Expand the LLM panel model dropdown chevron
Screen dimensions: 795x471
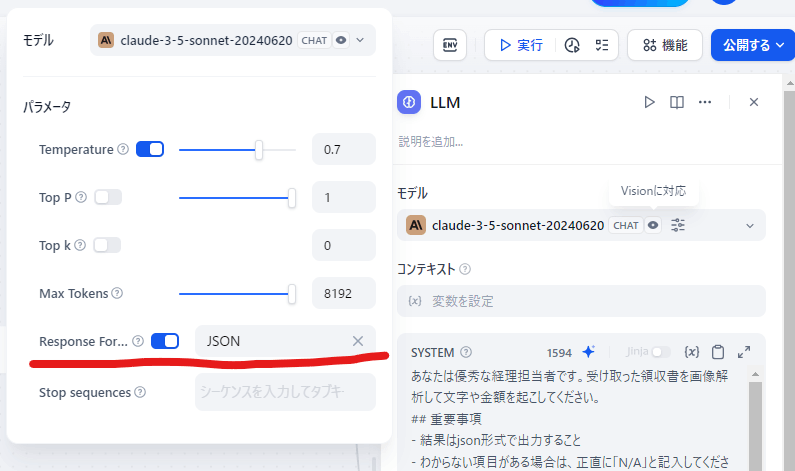pyautogui.click(x=750, y=225)
